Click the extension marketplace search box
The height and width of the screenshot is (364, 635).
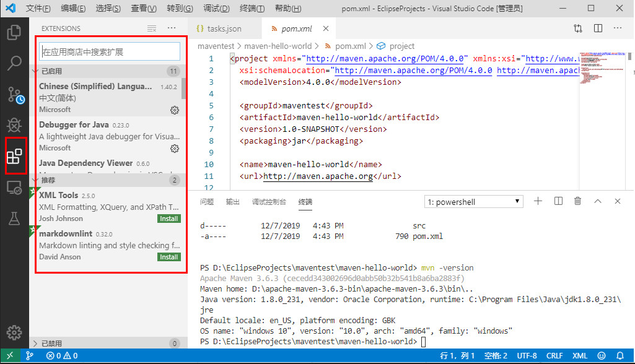click(x=110, y=51)
